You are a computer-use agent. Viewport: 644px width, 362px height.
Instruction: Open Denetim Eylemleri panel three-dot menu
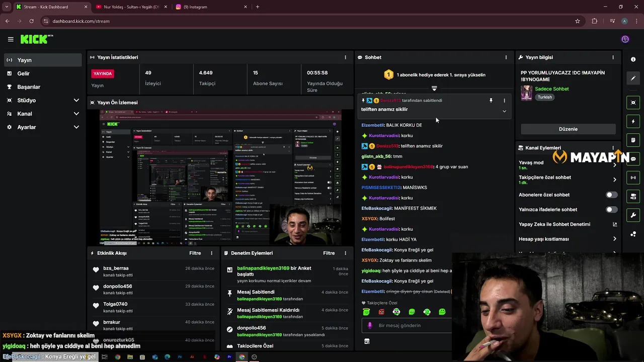tap(345, 253)
